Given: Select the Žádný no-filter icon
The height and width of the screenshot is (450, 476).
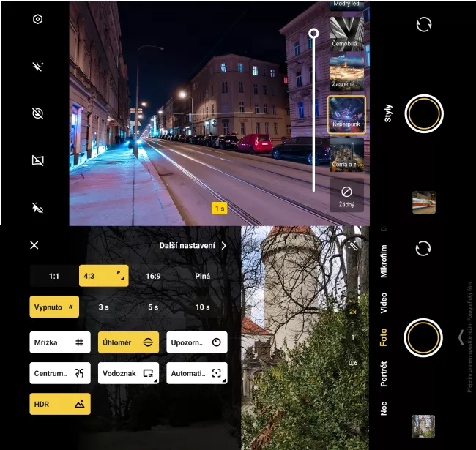Looking at the screenshot, I should [x=346, y=195].
